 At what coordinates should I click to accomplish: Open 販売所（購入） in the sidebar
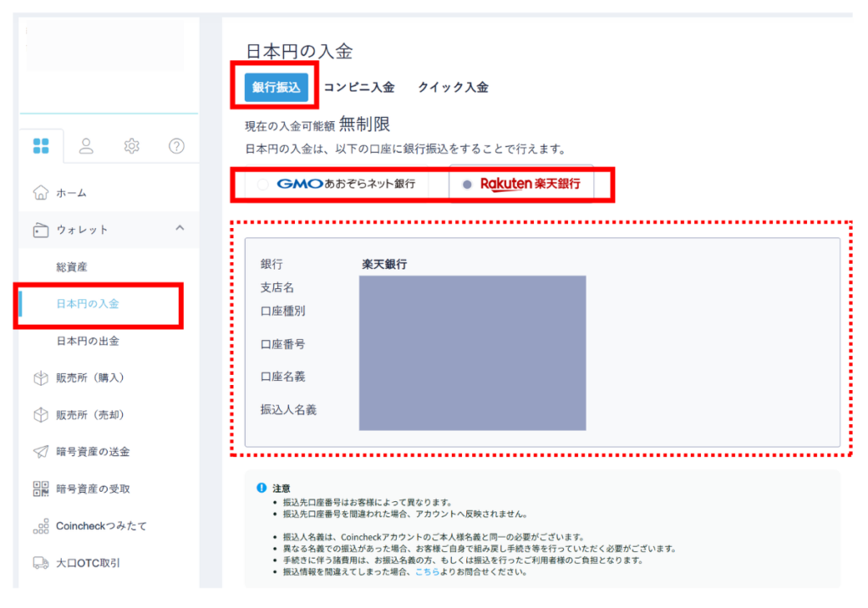click(x=90, y=377)
